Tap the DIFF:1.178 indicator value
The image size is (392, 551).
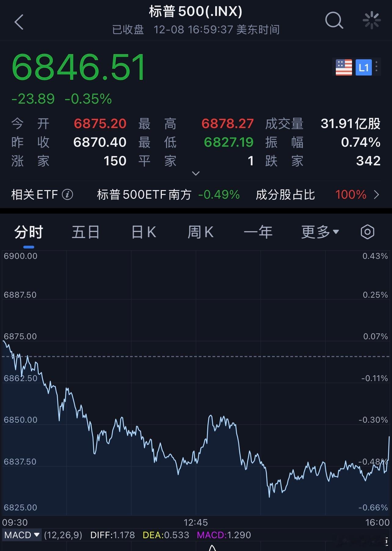point(113,535)
